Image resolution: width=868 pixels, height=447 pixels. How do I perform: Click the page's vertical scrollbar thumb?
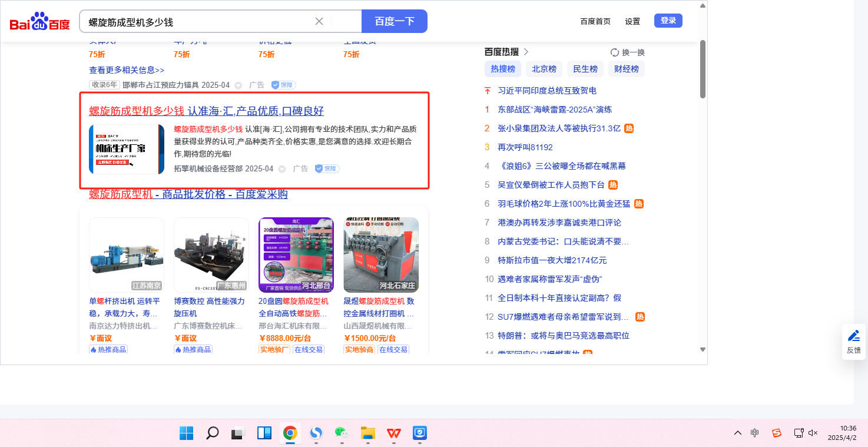[703, 68]
